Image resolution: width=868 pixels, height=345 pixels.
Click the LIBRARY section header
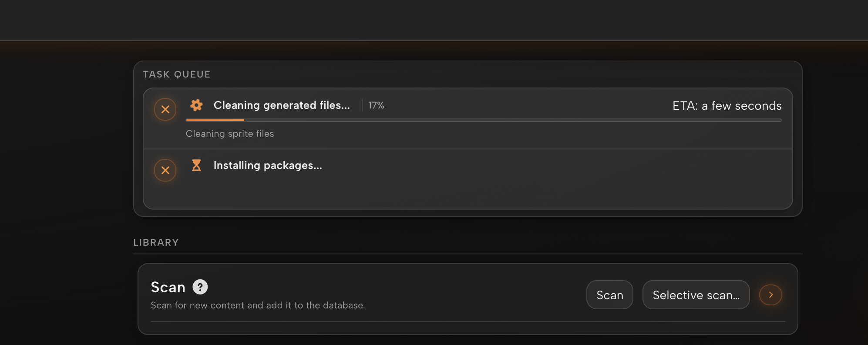point(156,243)
